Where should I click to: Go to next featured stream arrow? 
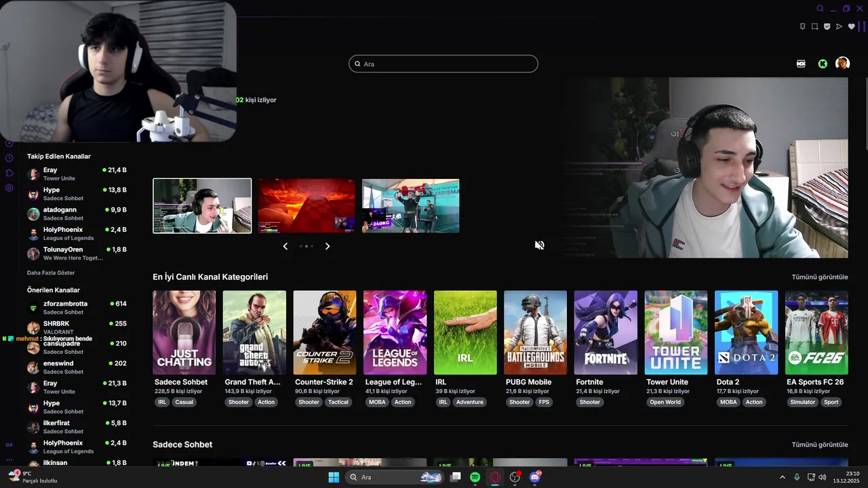(x=328, y=246)
